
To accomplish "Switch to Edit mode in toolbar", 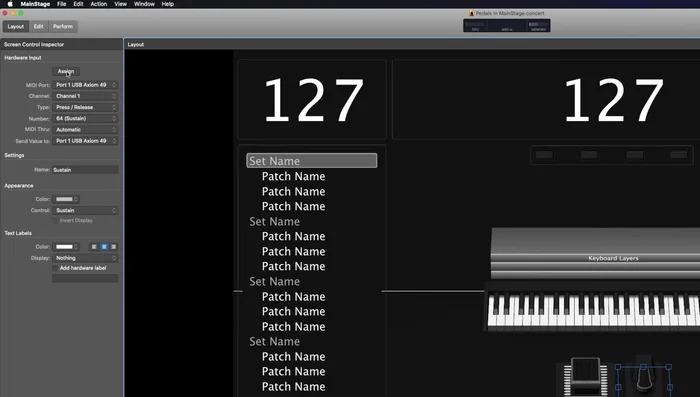I will pyautogui.click(x=38, y=26).
